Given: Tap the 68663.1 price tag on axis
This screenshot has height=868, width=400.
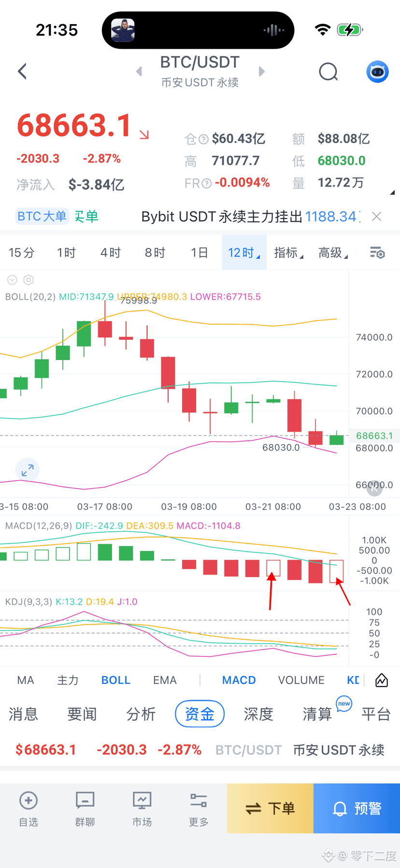Looking at the screenshot, I should point(374,436).
